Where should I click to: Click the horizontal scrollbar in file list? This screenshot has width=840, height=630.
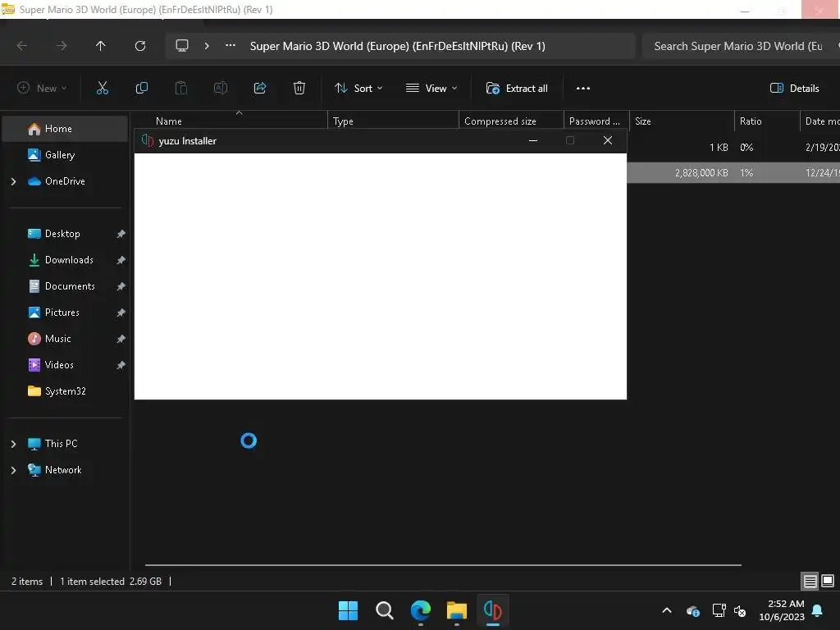click(x=443, y=564)
